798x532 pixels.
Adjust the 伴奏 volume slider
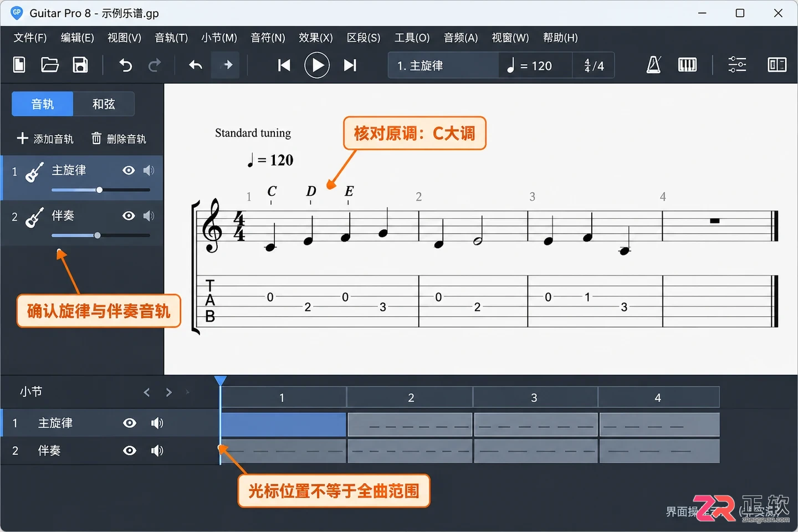coord(100,236)
